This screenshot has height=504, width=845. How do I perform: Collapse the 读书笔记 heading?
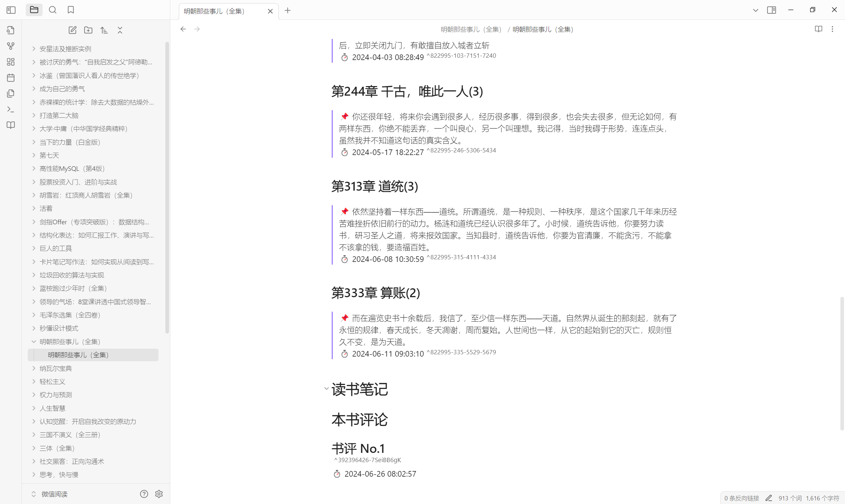[x=326, y=389]
